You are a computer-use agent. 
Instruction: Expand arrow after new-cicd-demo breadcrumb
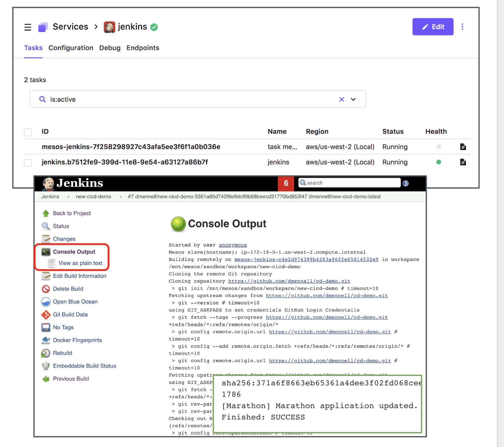click(121, 197)
